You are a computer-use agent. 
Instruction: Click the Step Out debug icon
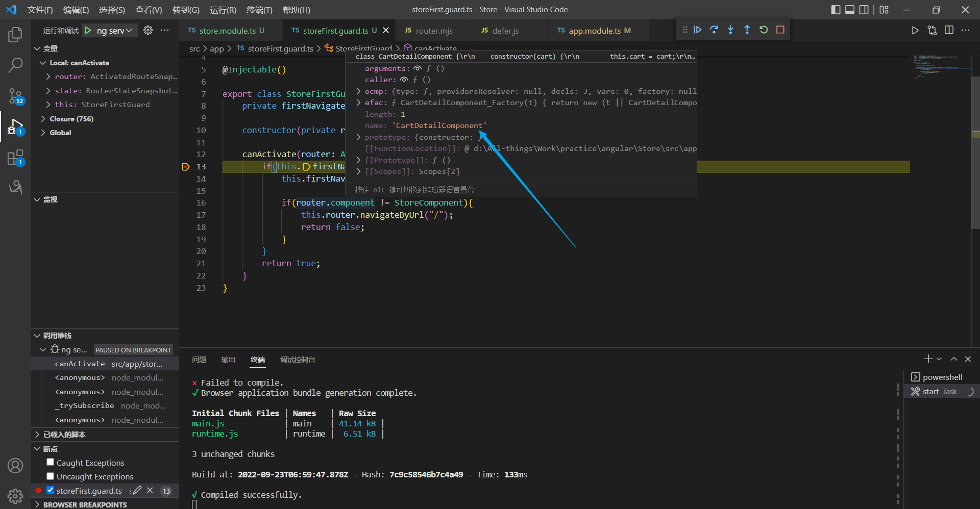(x=747, y=30)
